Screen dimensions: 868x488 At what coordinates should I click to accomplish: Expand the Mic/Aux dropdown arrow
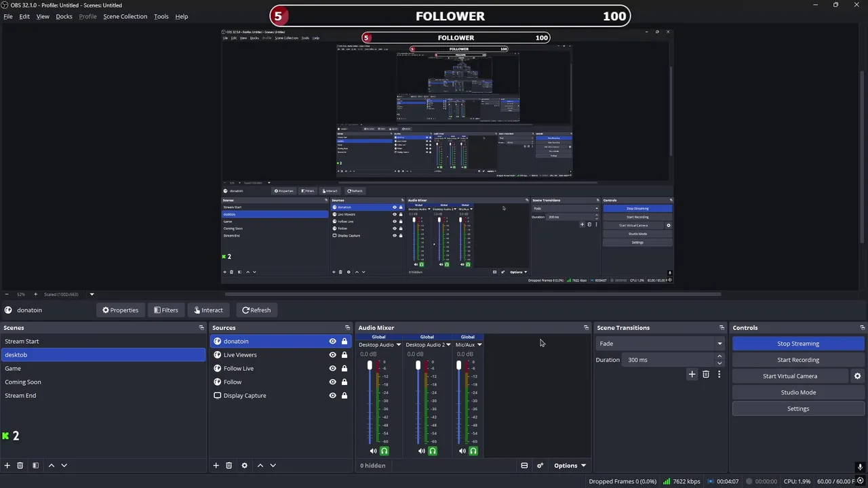coord(479,345)
